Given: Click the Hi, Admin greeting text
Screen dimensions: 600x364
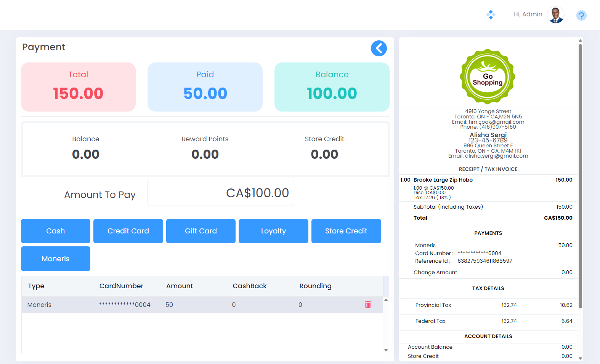Looking at the screenshot, I should coord(528,14).
